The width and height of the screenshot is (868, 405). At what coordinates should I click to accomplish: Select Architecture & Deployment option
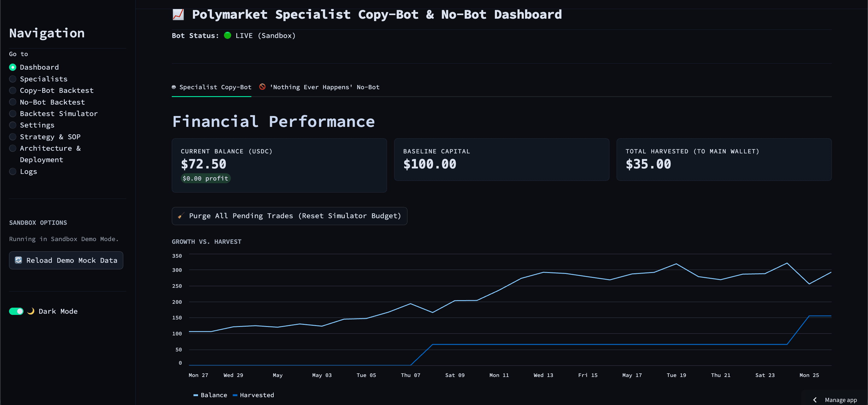point(45,154)
